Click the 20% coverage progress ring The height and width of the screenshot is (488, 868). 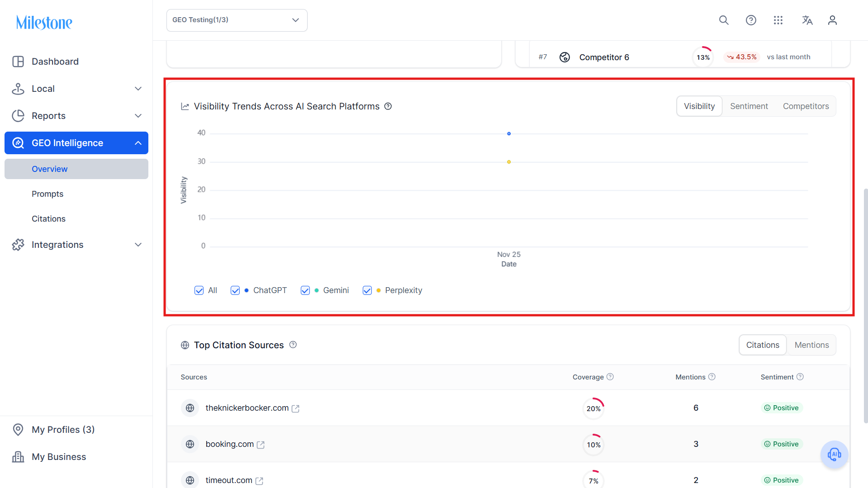(x=593, y=408)
